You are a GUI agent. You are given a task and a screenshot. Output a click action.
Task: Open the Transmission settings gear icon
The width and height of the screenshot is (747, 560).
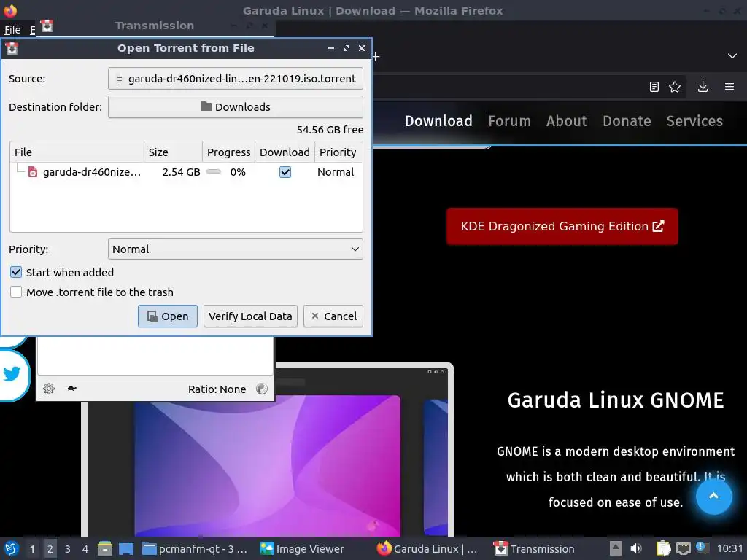[x=49, y=389]
